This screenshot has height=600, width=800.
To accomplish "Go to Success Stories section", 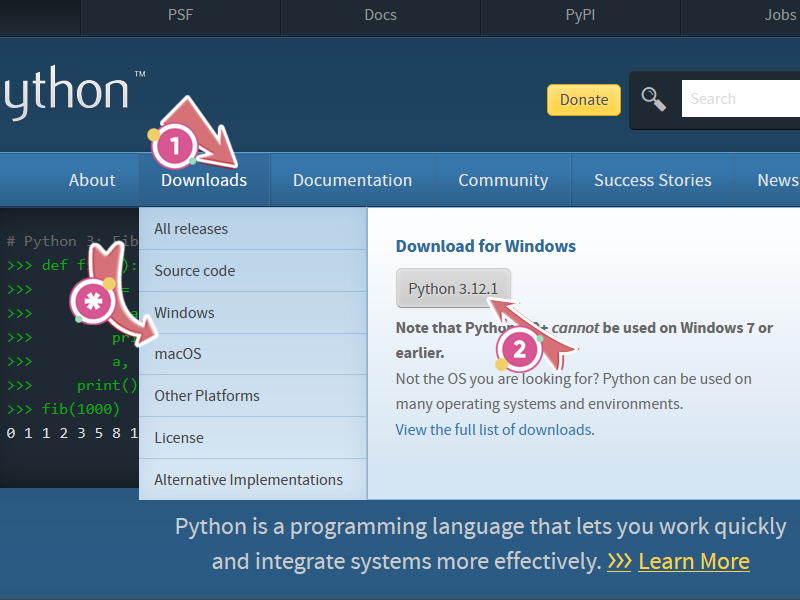I will tap(652, 180).
